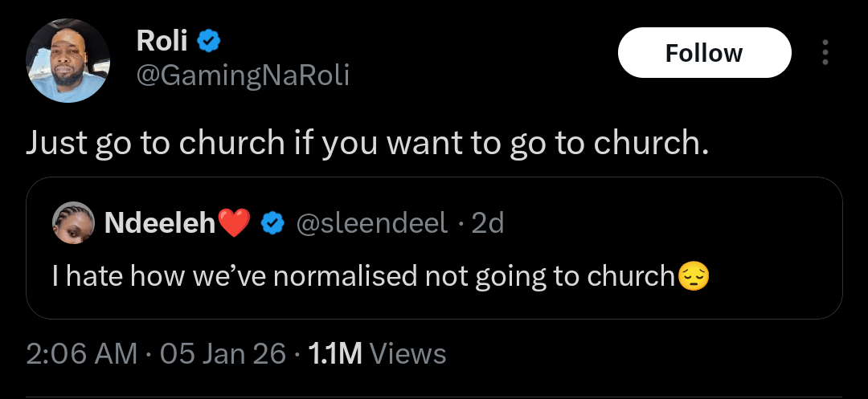Open Roli's profile picture
This screenshot has height=399, width=868.
pyautogui.click(x=68, y=60)
